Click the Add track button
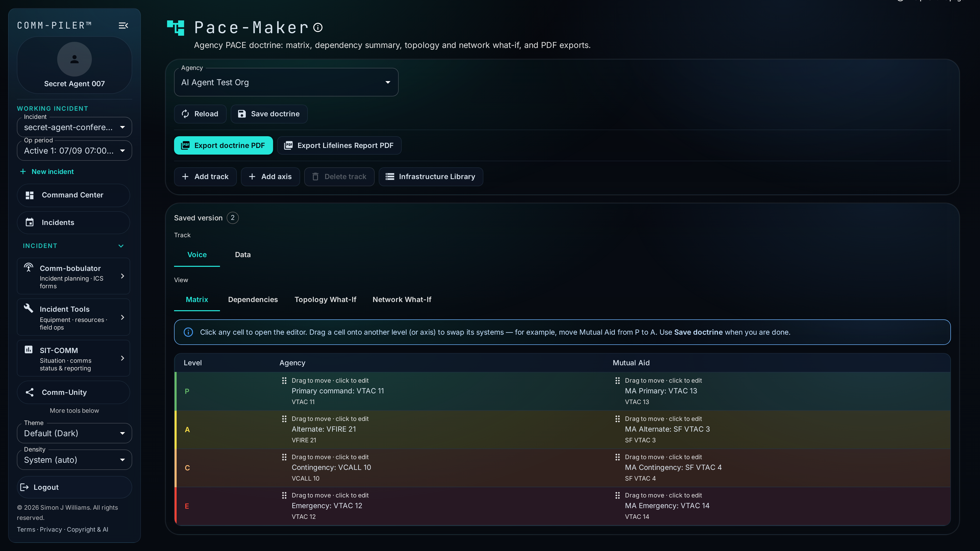The image size is (980, 551). pos(205,177)
